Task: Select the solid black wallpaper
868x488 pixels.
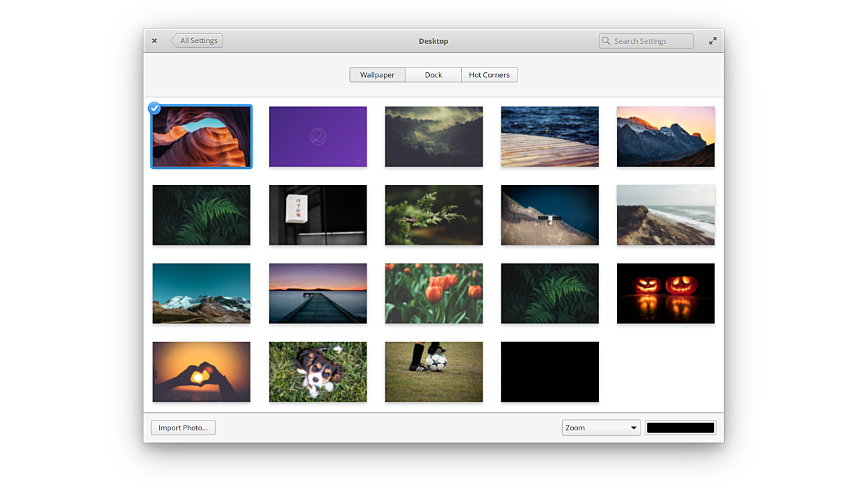Action: pos(549,372)
